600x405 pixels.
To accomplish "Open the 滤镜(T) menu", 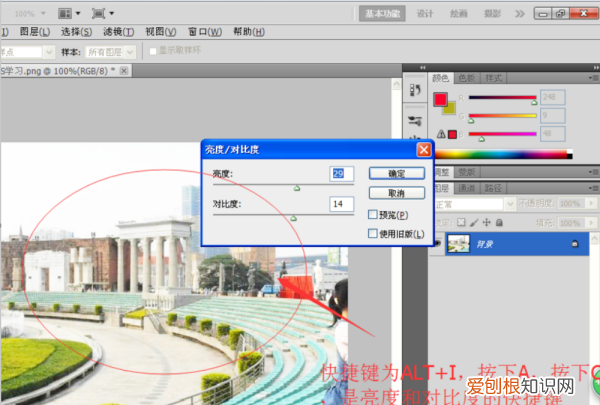I will (119, 32).
